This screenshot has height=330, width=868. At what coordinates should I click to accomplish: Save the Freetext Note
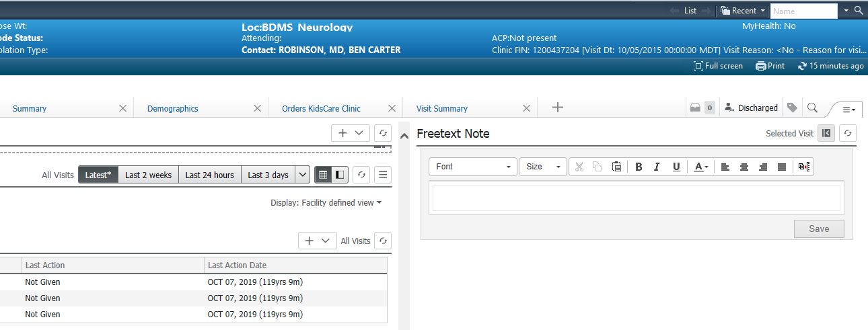818,229
